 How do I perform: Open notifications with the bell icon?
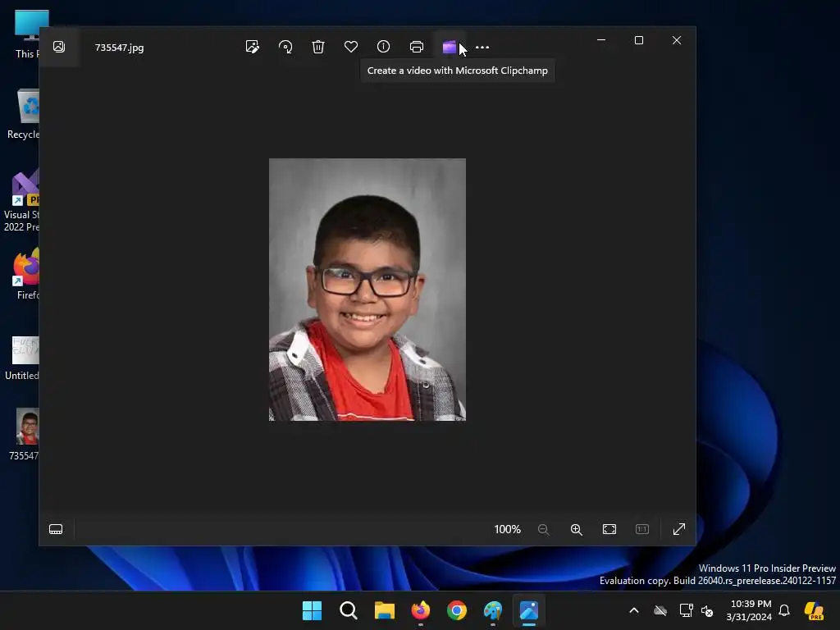pyautogui.click(x=784, y=610)
